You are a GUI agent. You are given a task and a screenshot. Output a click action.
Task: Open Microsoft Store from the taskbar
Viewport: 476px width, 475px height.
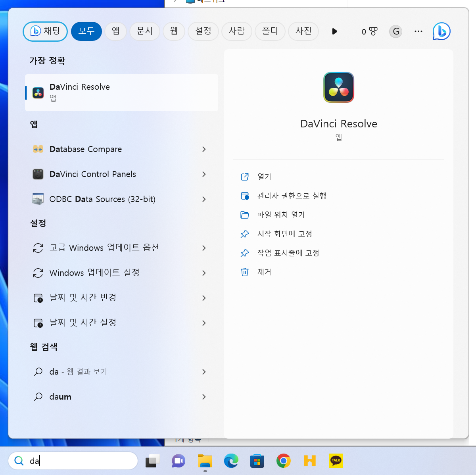coord(257,461)
